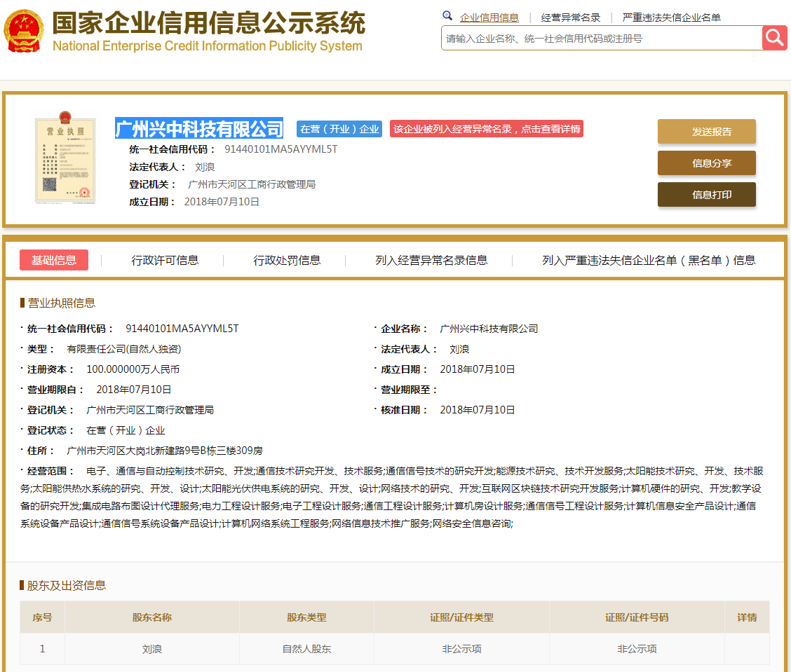Open the 行政许可信息 tab
The height and width of the screenshot is (672, 791).
tap(165, 260)
